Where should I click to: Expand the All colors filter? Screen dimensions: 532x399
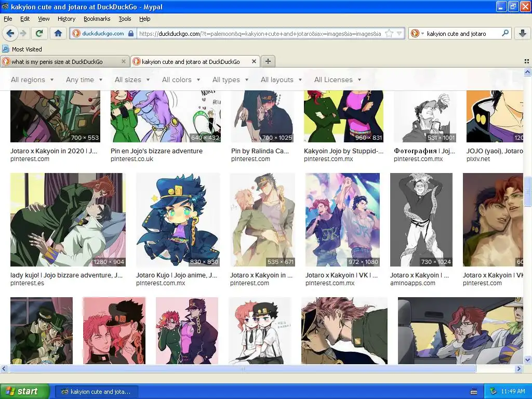(181, 79)
